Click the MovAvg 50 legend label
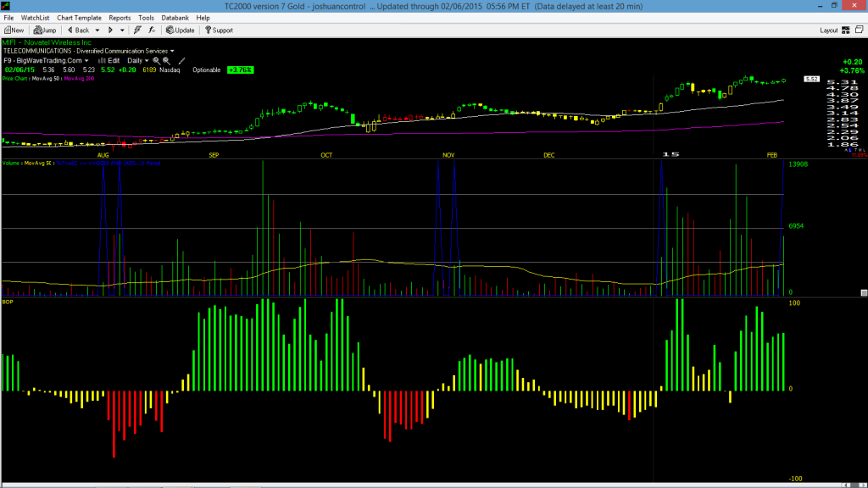The height and width of the screenshot is (488, 868). [46, 79]
